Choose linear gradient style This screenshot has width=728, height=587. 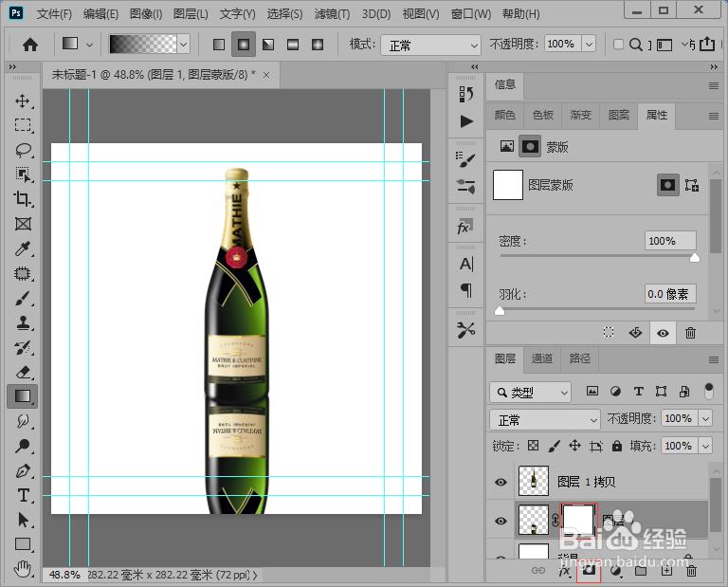(x=219, y=45)
